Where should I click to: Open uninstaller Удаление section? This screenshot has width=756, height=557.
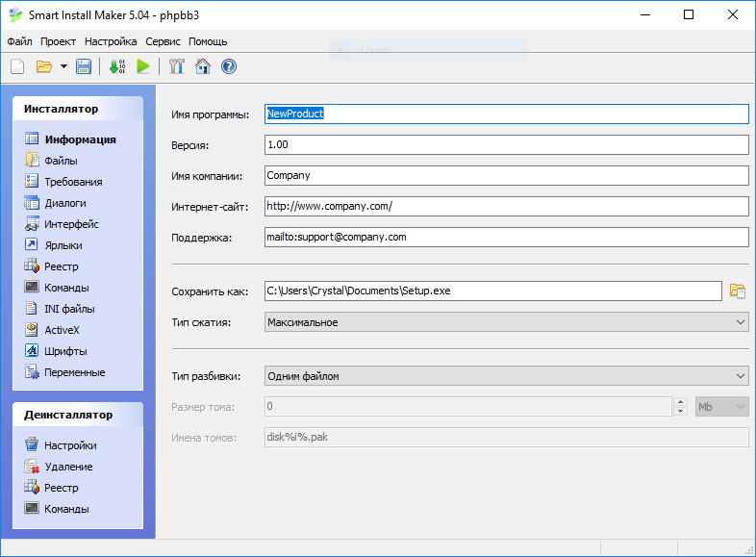59,467
